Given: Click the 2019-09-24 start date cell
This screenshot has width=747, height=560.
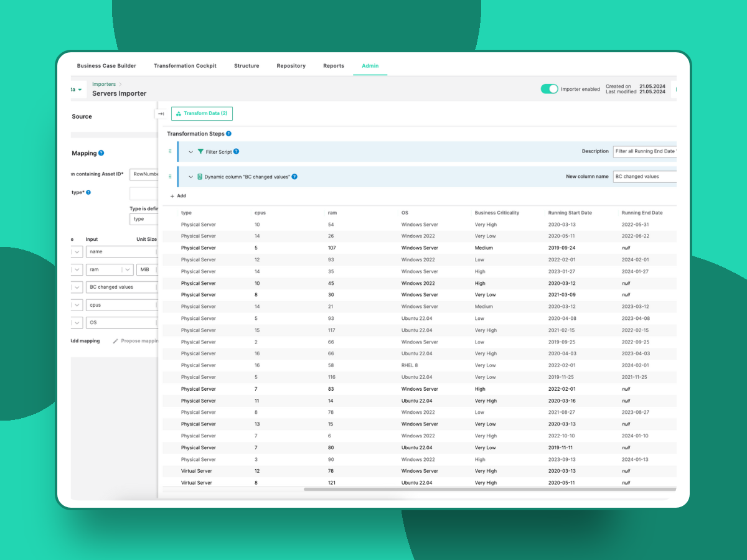Looking at the screenshot, I should [561, 248].
